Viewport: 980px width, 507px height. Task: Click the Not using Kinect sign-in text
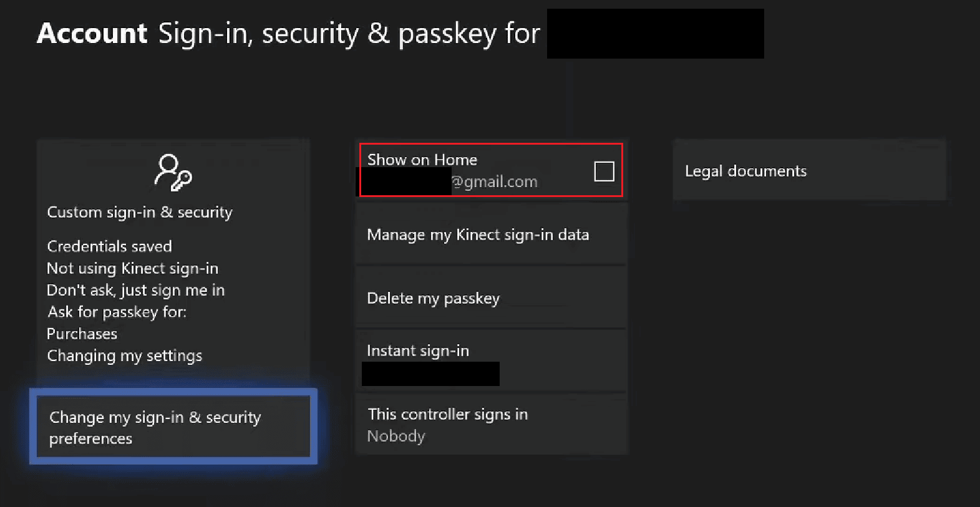click(x=132, y=268)
